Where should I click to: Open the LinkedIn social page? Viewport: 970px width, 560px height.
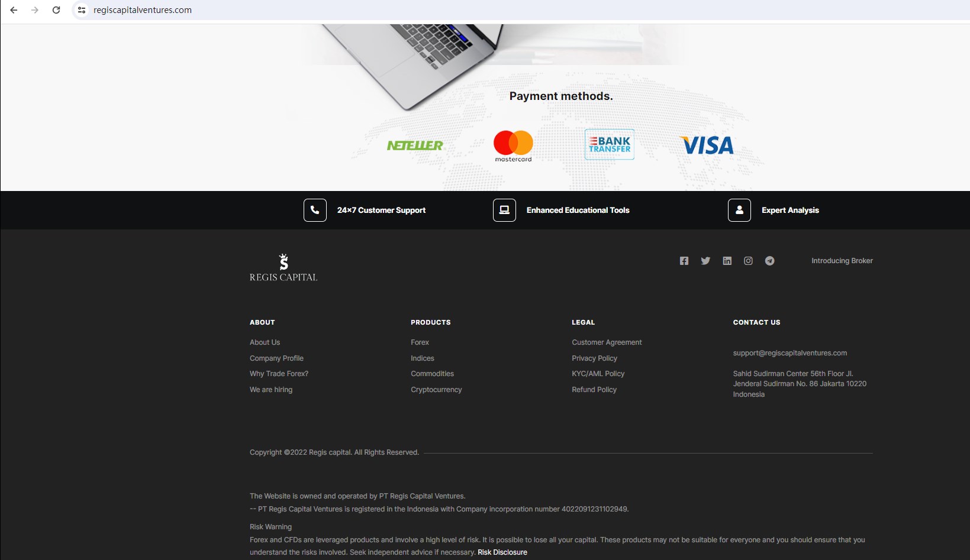pos(727,261)
